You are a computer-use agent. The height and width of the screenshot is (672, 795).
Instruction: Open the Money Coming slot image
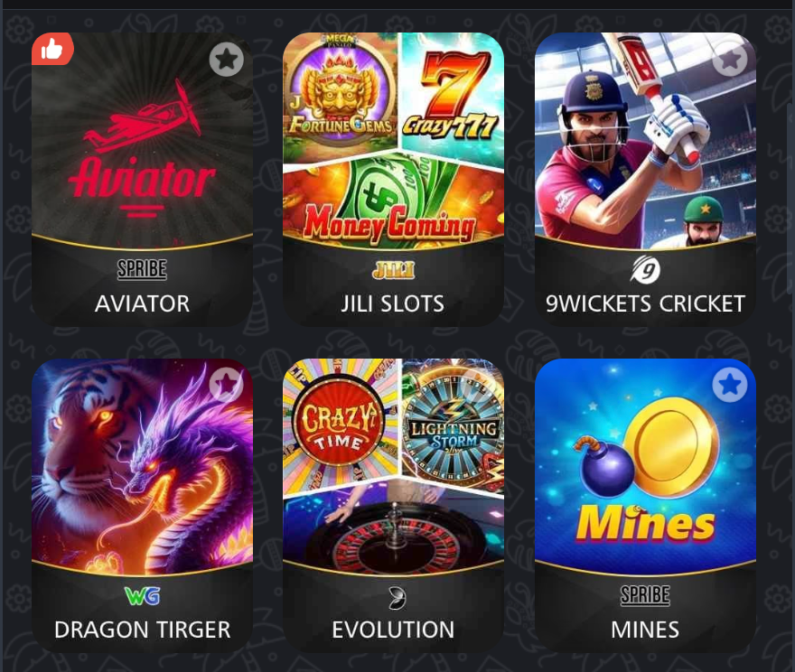point(394,202)
